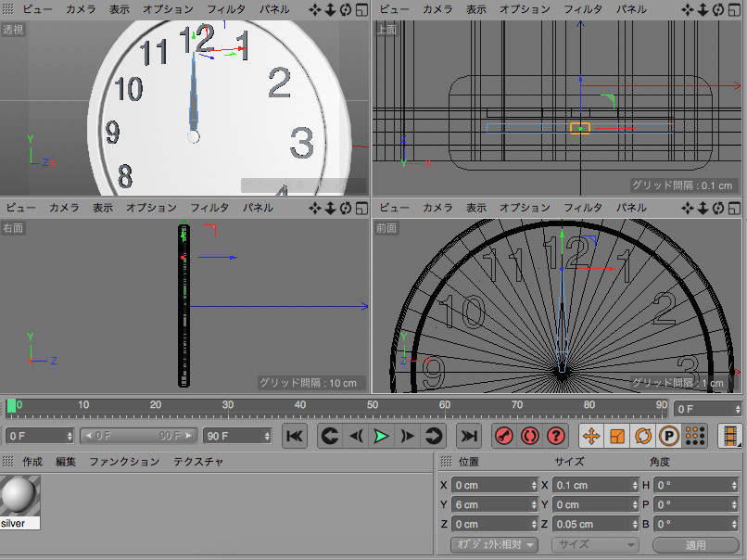Click the pan icon in the 右面 viewport
747x560 pixels.
click(314, 209)
